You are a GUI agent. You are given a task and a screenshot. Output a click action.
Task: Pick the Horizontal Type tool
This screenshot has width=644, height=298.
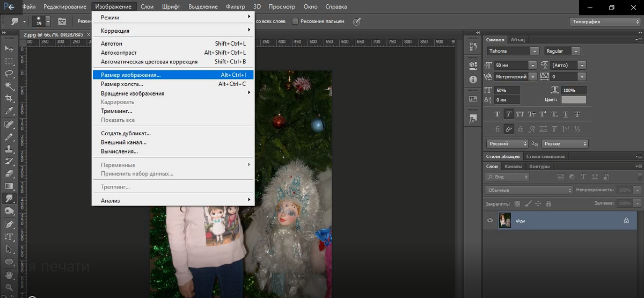tap(9, 237)
